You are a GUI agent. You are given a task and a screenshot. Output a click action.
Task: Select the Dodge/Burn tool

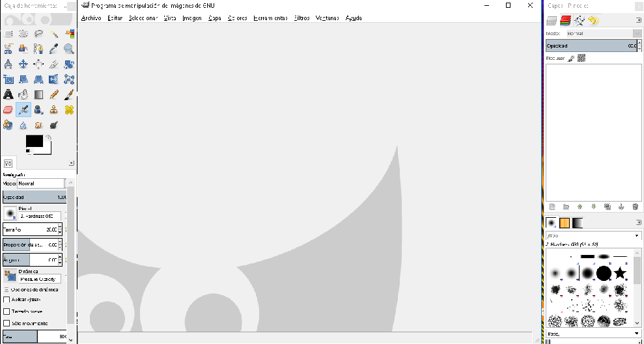54,125
